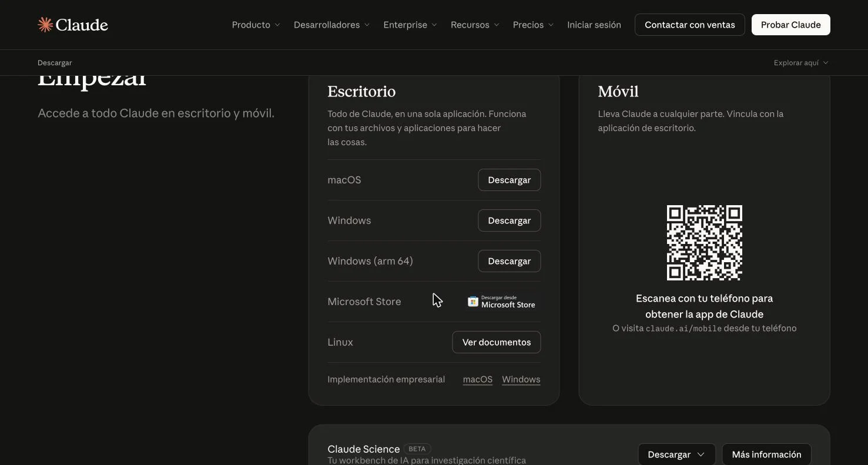
Task: Expand the Recursos menu
Action: coord(475,25)
